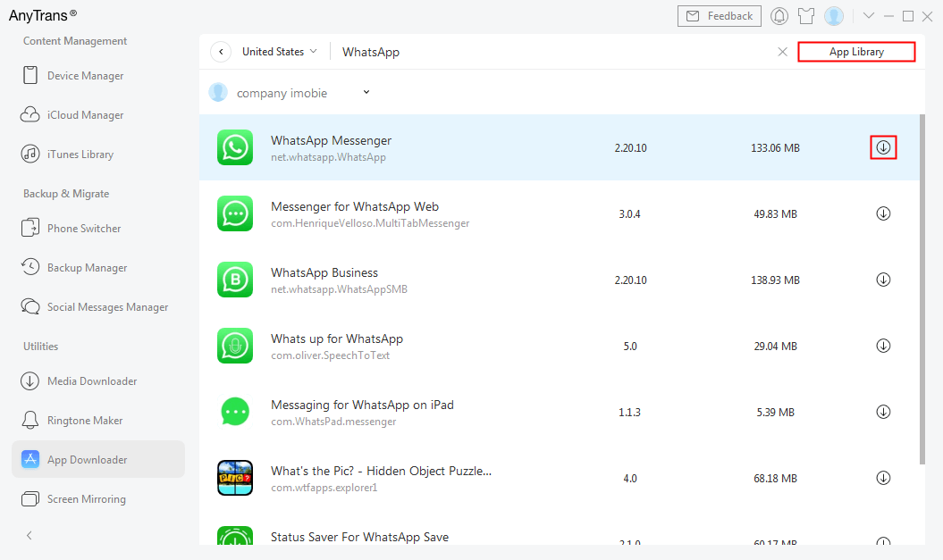
Task: Open the Media Downloader utility
Action: point(94,380)
